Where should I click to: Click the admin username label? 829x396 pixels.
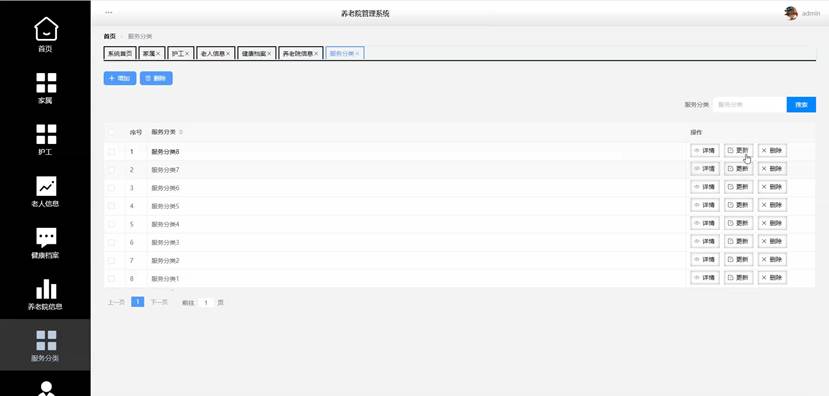coord(811,14)
